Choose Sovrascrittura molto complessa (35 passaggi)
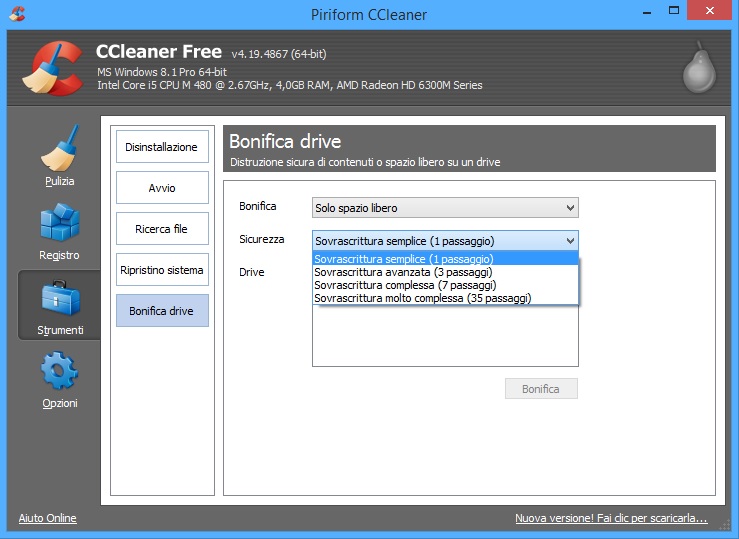Image resolution: width=739 pixels, height=539 pixels. [x=445, y=298]
